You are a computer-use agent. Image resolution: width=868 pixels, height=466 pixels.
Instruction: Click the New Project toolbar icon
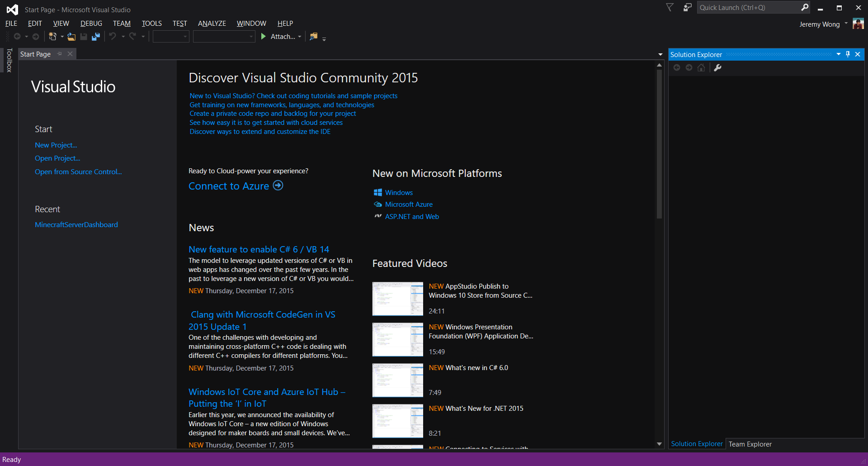(x=52, y=37)
